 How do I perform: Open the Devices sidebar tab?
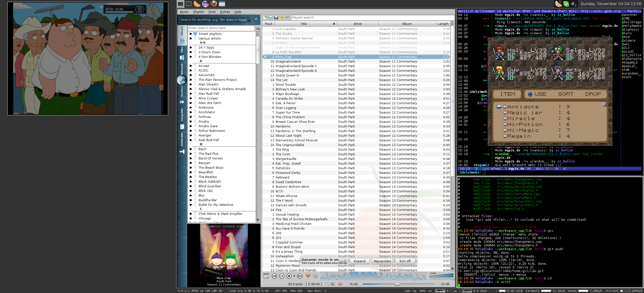[182, 94]
